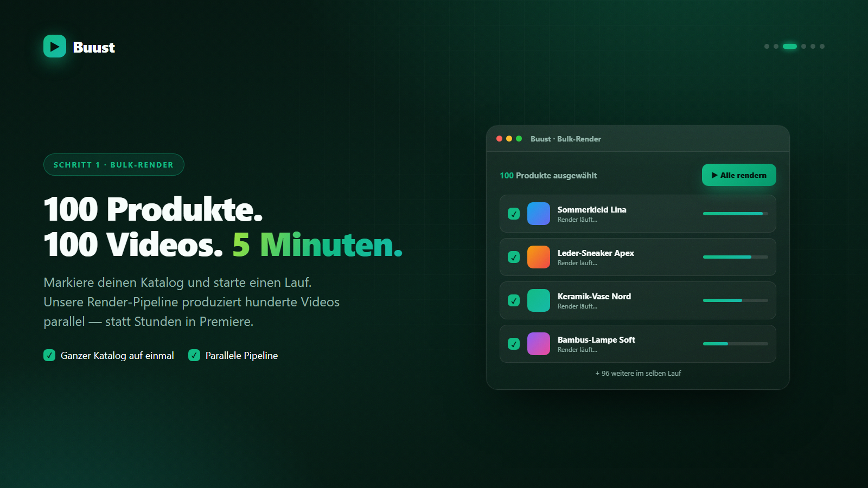Select the active elongated slide indicator
868x488 pixels.
point(790,46)
